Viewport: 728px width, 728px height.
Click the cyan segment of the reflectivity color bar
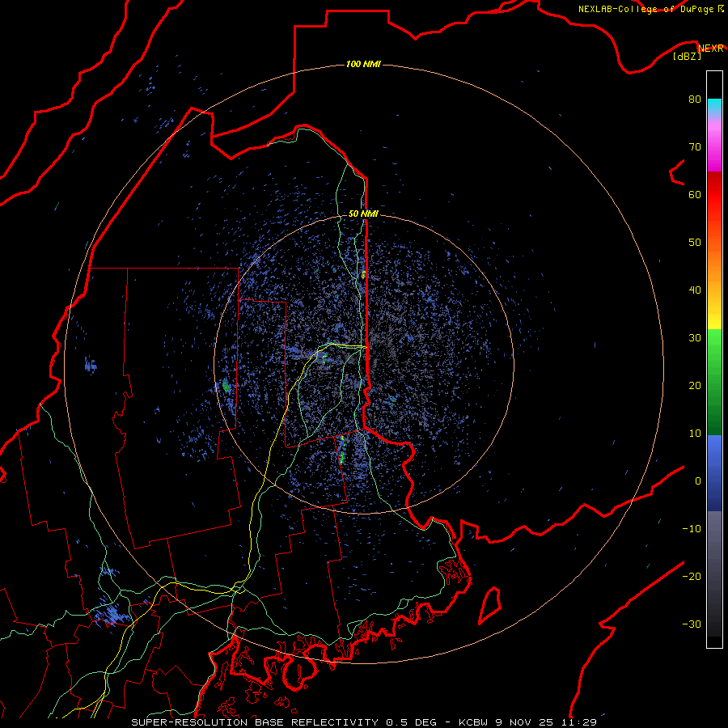pyautogui.click(x=714, y=104)
